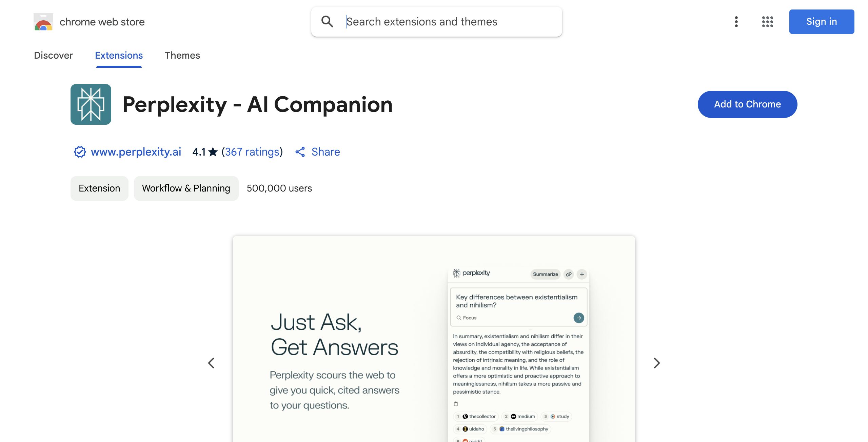Click the Add to Chrome button

pos(748,104)
